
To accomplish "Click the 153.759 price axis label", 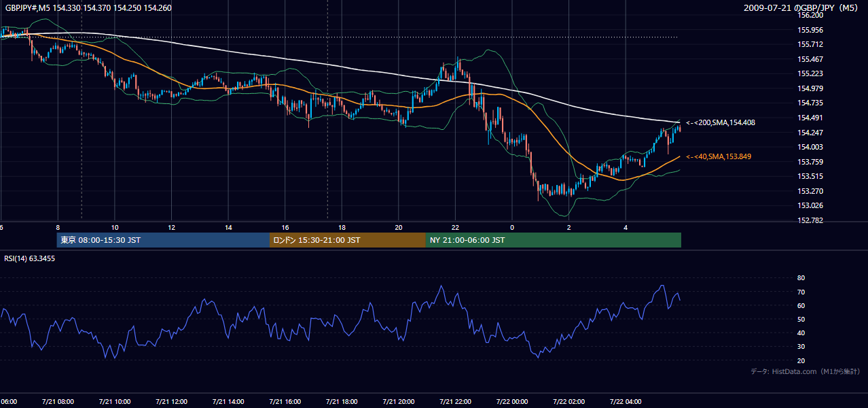I will [810, 162].
